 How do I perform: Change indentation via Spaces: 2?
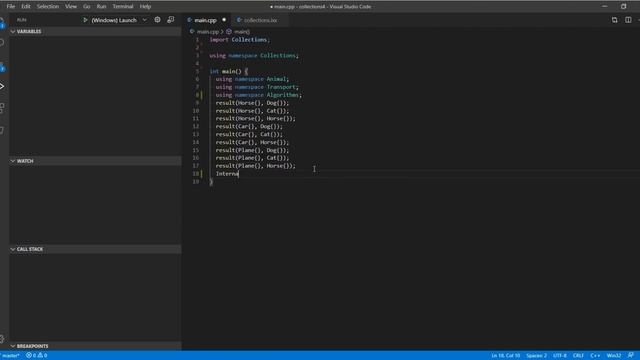[536, 356]
